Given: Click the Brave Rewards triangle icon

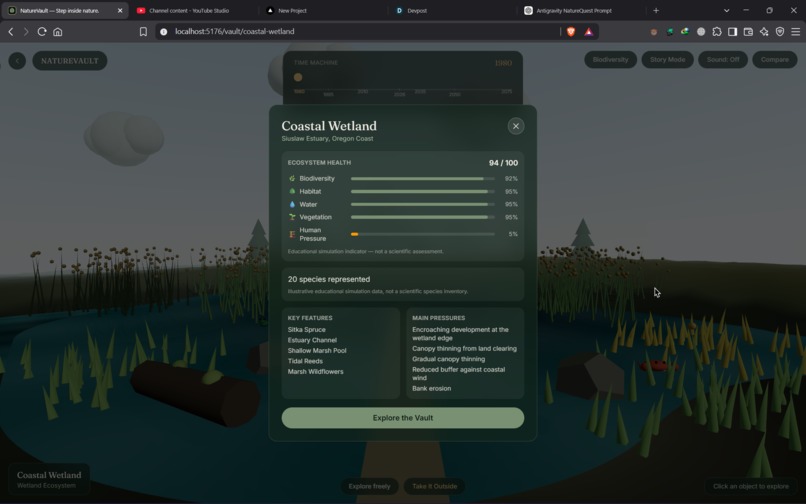Looking at the screenshot, I should (589, 32).
